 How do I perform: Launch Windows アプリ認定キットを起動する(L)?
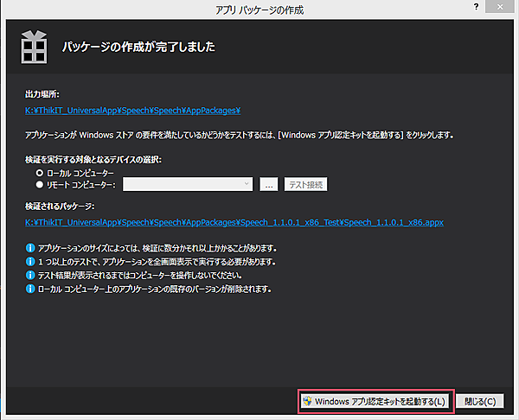point(375,401)
